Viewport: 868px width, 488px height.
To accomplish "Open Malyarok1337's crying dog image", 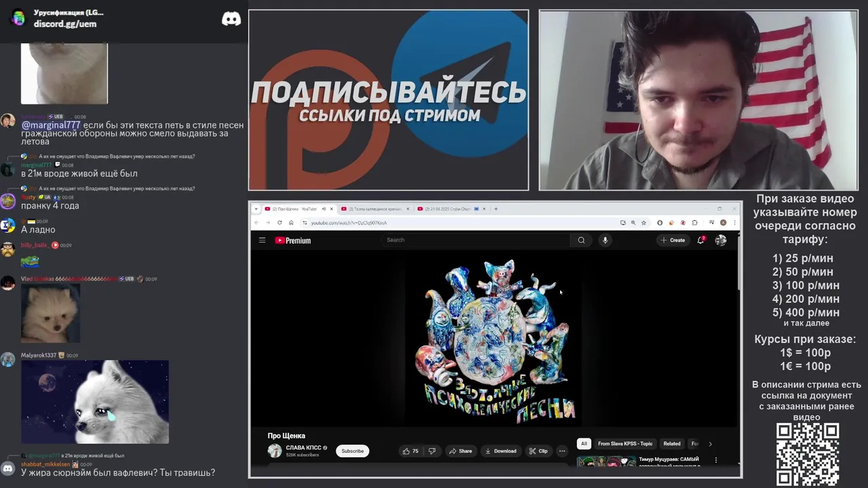I will pyautogui.click(x=95, y=402).
